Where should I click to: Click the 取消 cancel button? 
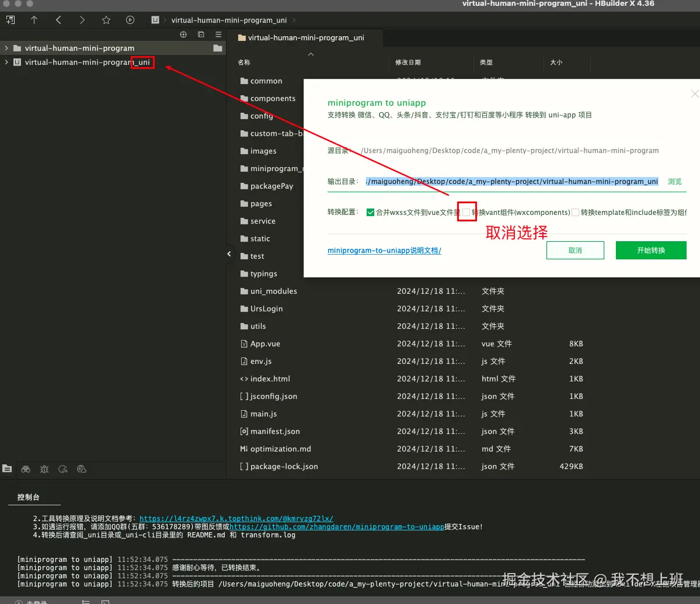pyautogui.click(x=575, y=250)
